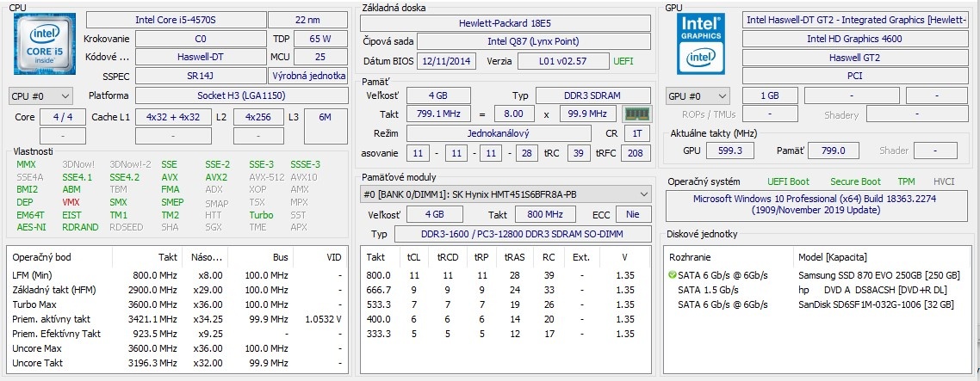Click the BIOS date 12/11/2014 value
Screen dimensions: 980x381
pyautogui.click(x=447, y=61)
